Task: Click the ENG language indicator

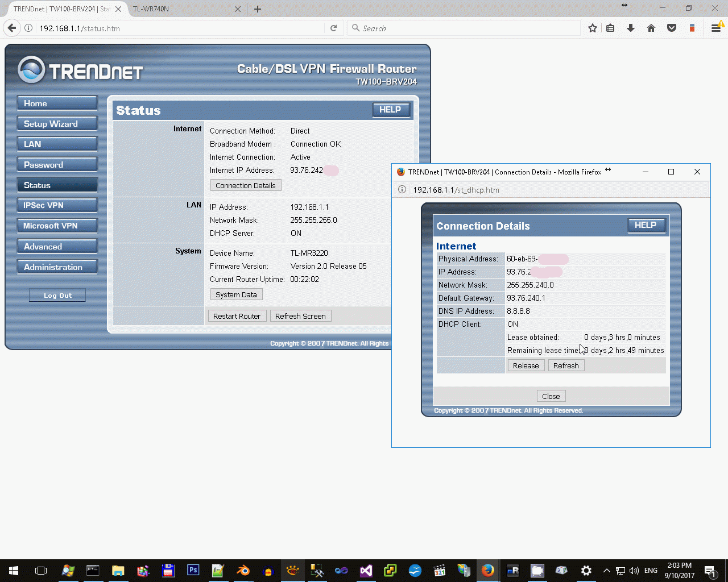Action: [x=651, y=571]
